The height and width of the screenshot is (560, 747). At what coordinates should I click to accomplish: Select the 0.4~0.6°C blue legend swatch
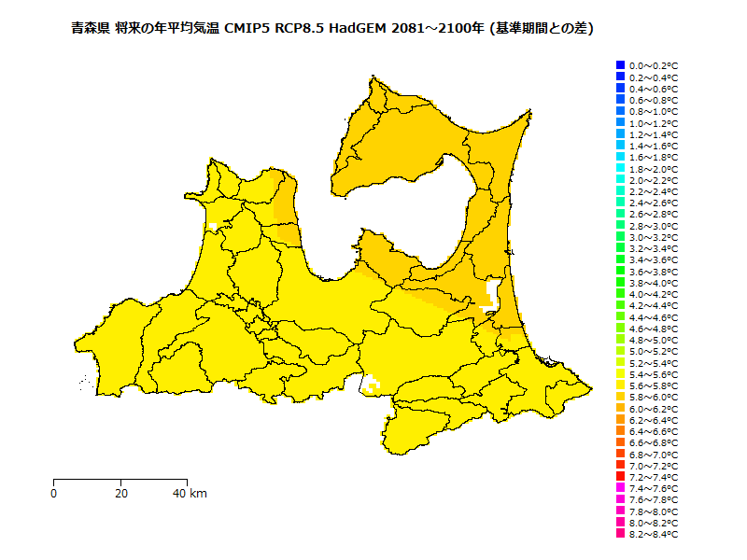(x=620, y=88)
